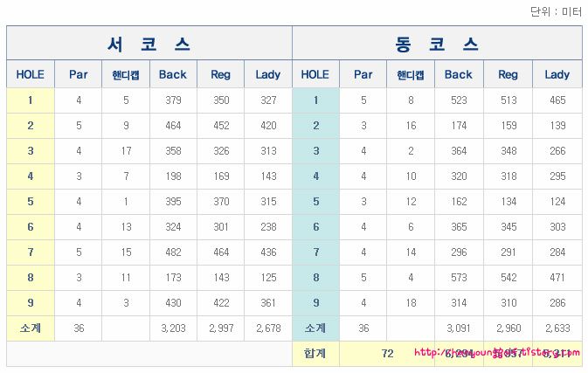This screenshot has width=588, height=373.
Task: Click the 서코스 course header
Action: [149, 44]
